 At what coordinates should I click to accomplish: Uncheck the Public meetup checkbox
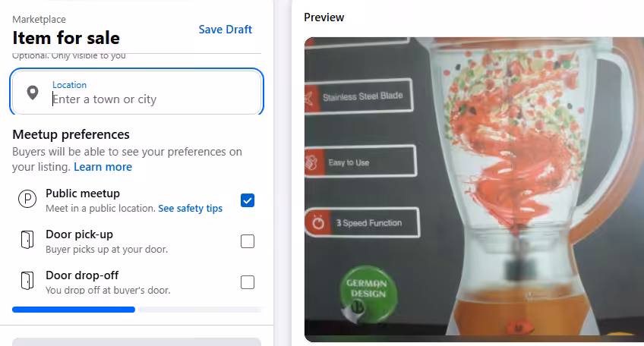pyautogui.click(x=248, y=200)
